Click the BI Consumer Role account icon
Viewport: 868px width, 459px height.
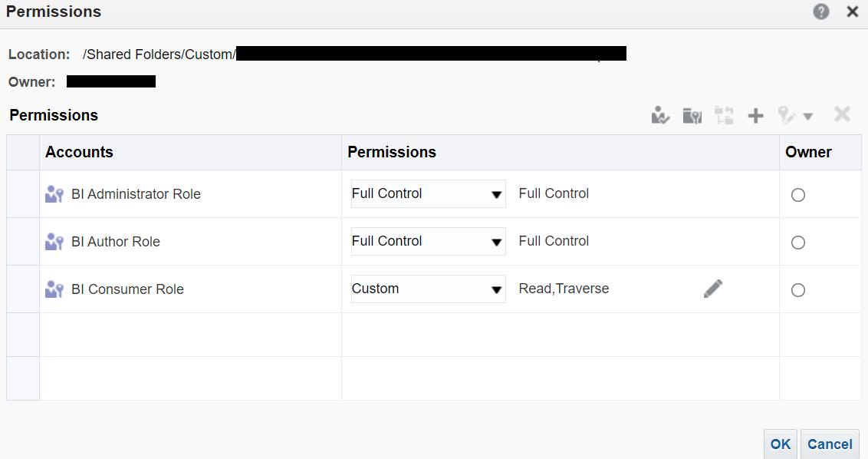click(x=54, y=289)
